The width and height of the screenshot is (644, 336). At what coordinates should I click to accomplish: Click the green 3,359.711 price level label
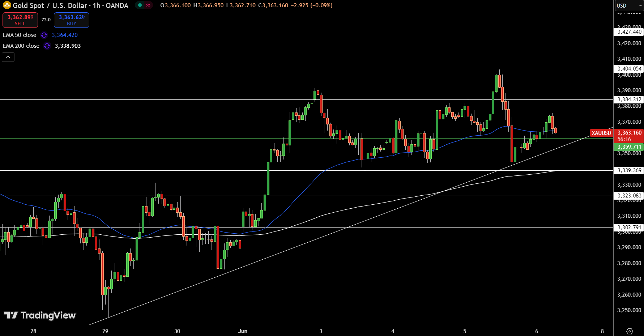coord(629,147)
